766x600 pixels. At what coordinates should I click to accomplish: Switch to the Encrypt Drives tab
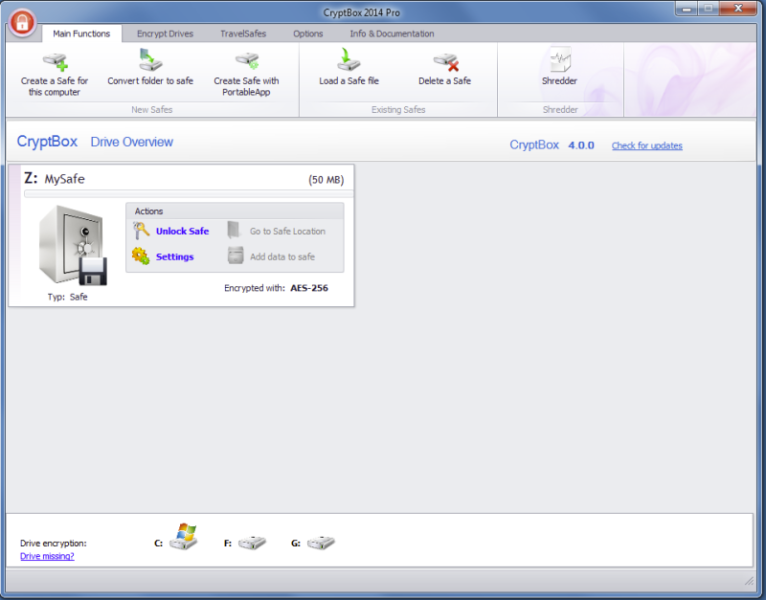coord(165,34)
